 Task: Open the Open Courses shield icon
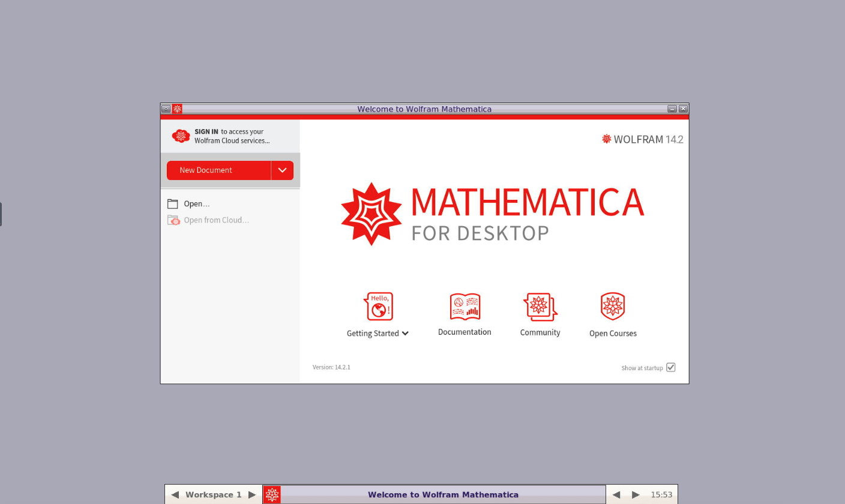[x=613, y=307]
